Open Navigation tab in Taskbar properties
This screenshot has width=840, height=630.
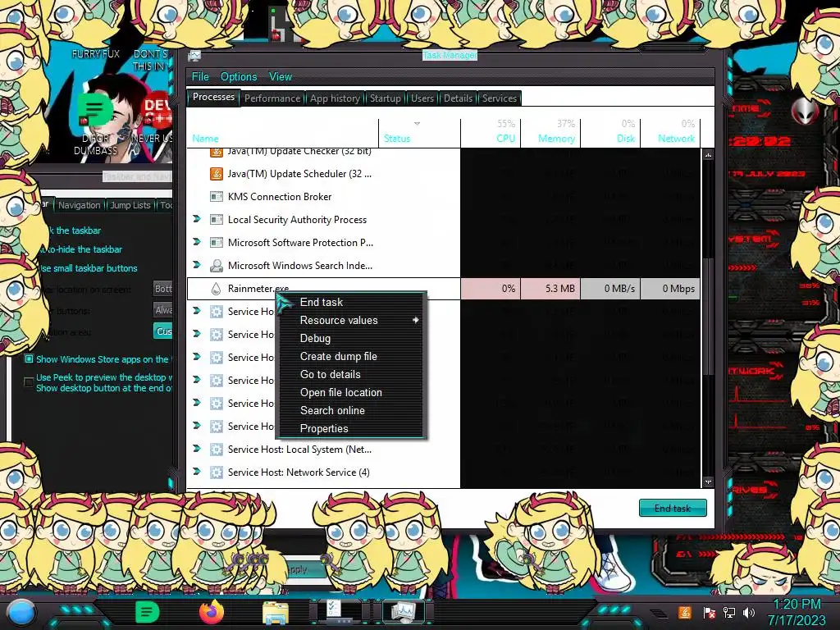[80, 205]
